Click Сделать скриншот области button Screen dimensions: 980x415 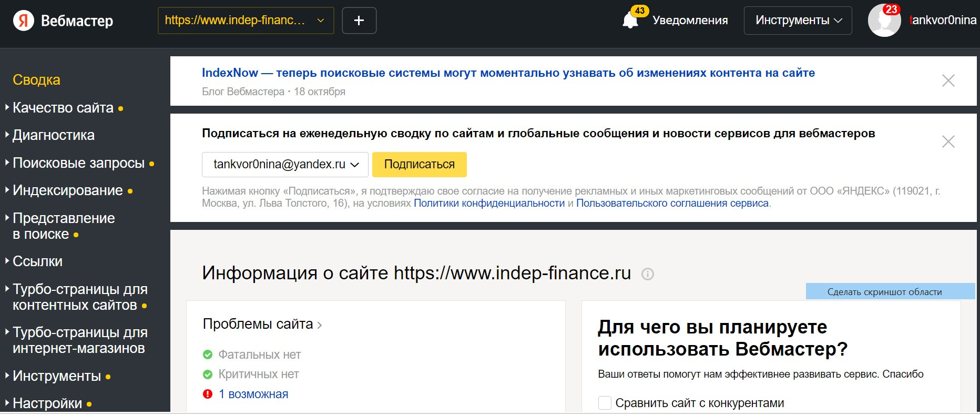(890, 292)
